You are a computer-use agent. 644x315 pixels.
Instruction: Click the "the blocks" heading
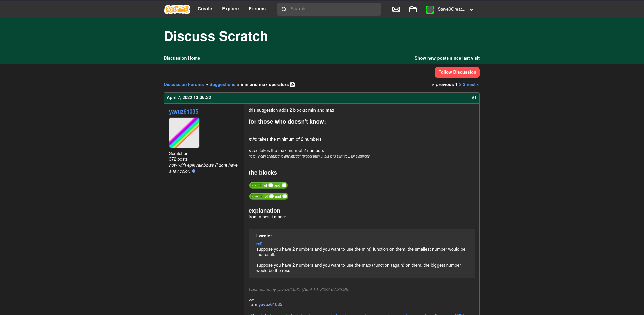pyautogui.click(x=263, y=173)
